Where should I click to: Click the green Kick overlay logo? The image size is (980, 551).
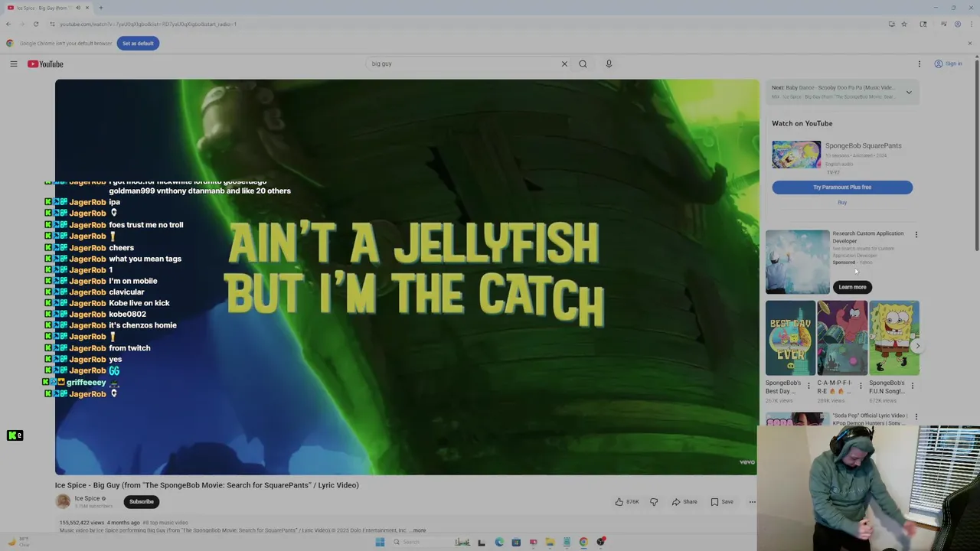15,435
